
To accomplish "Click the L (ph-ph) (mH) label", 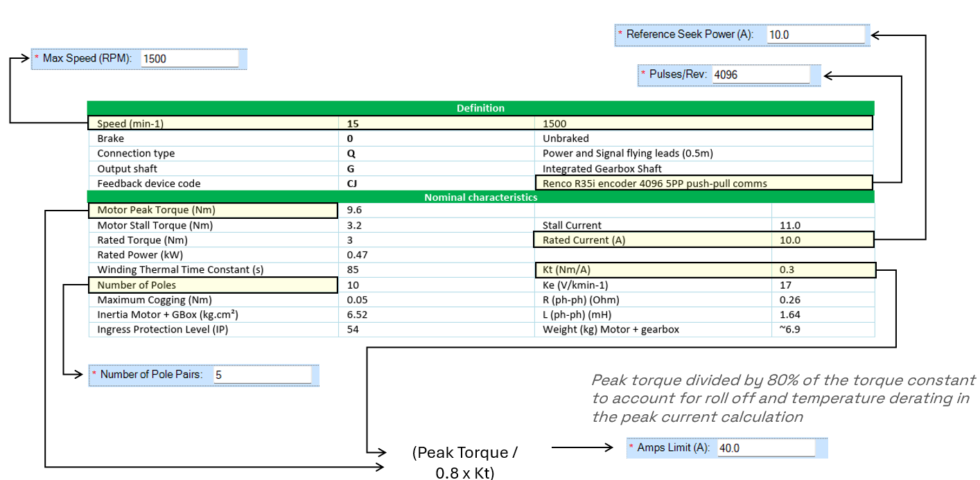I will (x=577, y=314).
